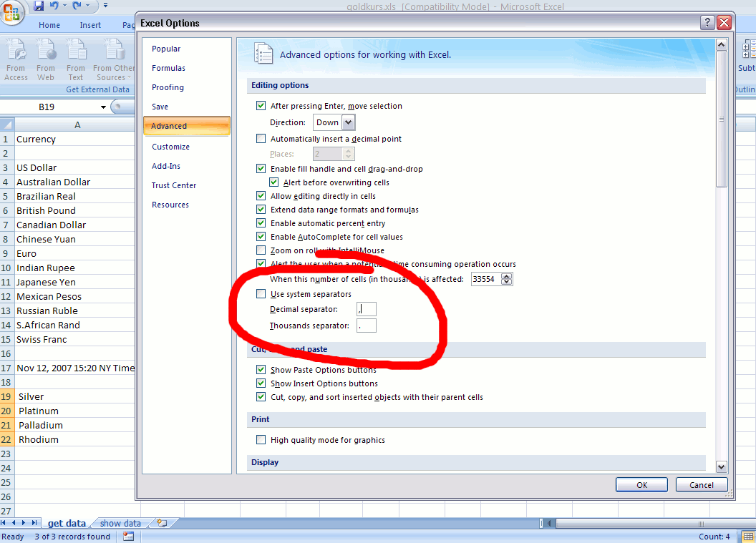
Task: Click the From Text icon
Action: click(76, 49)
